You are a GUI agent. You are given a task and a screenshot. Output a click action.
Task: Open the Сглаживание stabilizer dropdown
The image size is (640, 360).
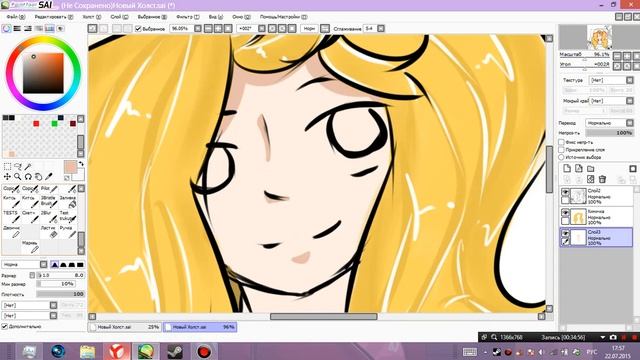(x=380, y=29)
